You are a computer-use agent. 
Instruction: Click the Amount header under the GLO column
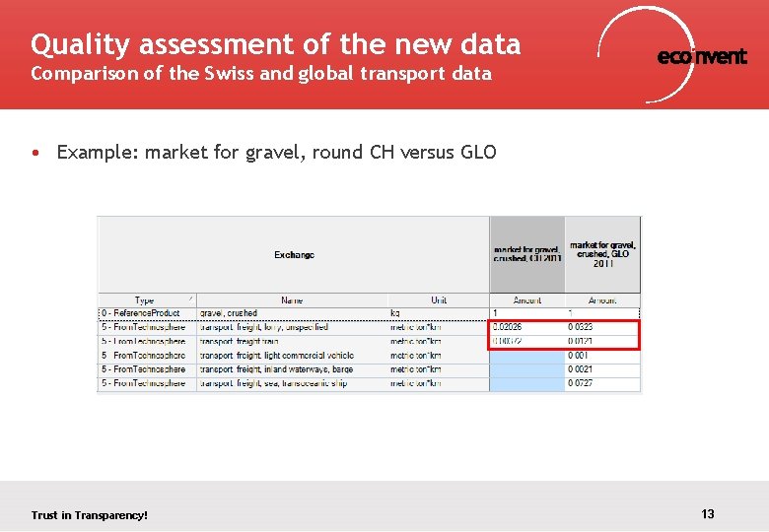coord(602,300)
